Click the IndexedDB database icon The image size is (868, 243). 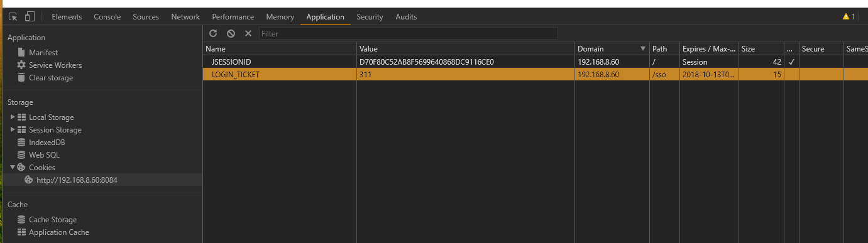21,143
